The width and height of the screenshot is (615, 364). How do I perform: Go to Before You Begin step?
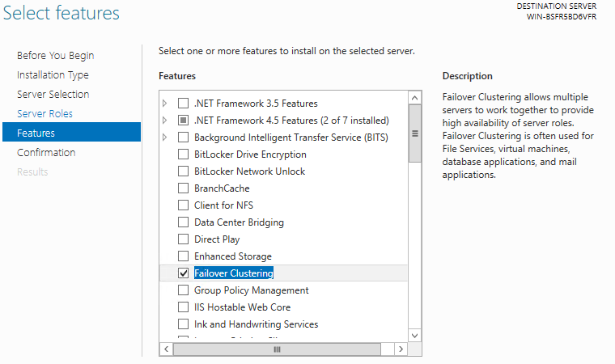pos(55,56)
